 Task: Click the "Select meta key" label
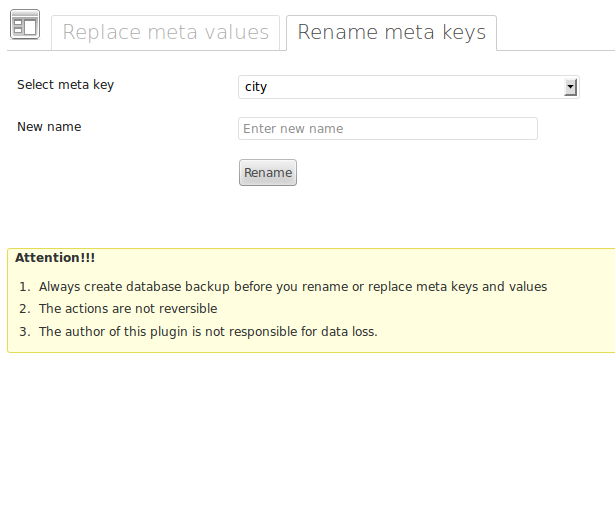66,85
